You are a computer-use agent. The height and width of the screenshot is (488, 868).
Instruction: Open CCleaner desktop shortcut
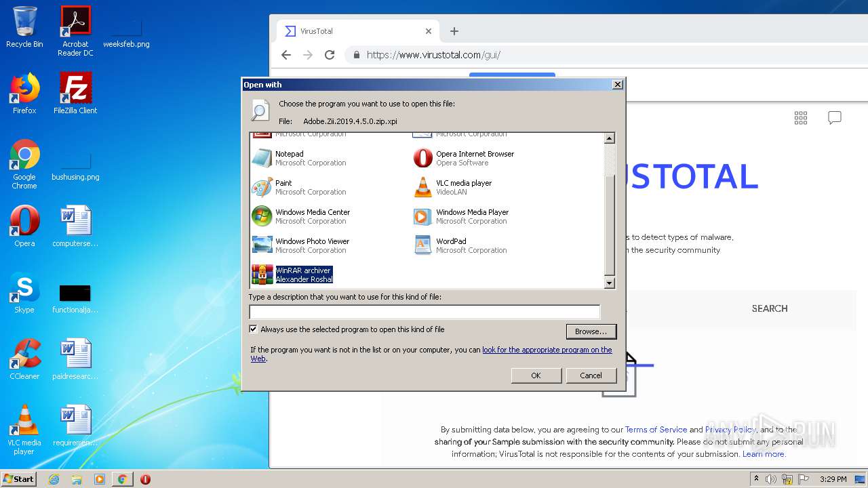[x=24, y=359]
